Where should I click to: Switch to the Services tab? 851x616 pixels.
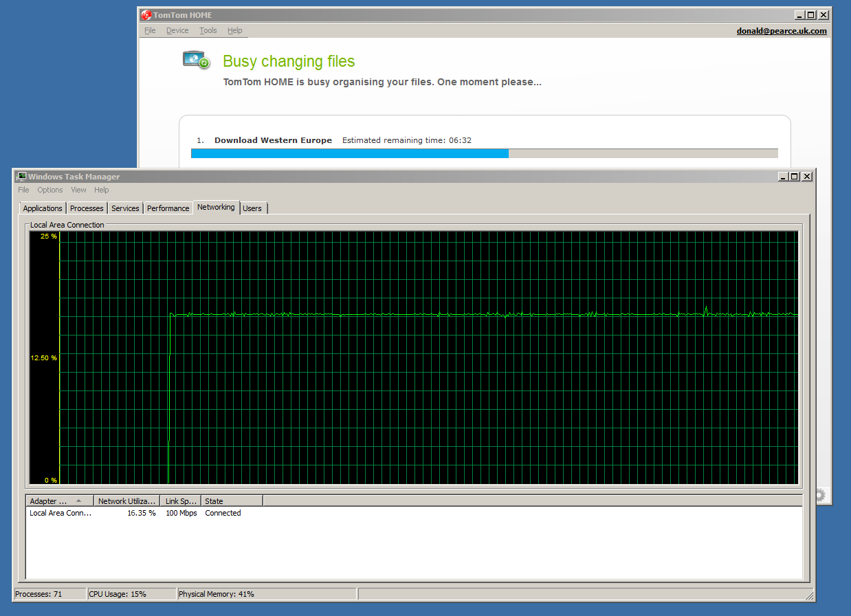click(125, 208)
